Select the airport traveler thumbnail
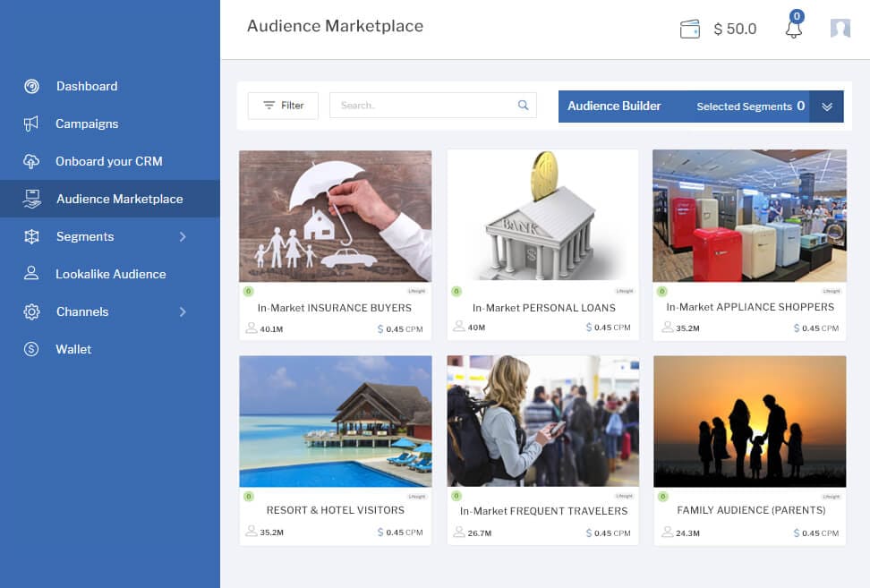 click(x=543, y=421)
